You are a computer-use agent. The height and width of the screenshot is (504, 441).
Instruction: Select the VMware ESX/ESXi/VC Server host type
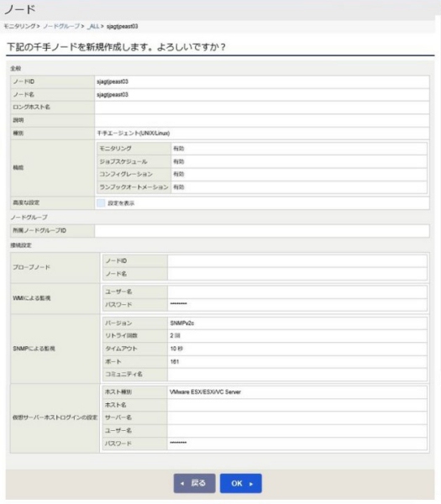(x=205, y=391)
